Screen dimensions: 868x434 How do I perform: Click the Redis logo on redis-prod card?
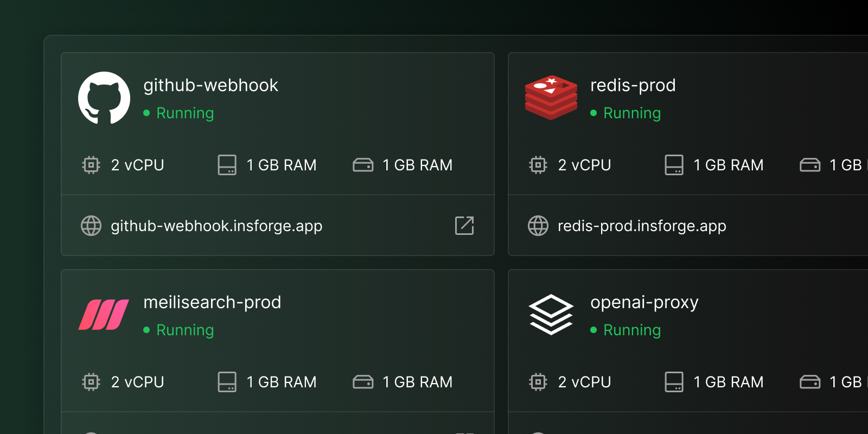(551, 98)
